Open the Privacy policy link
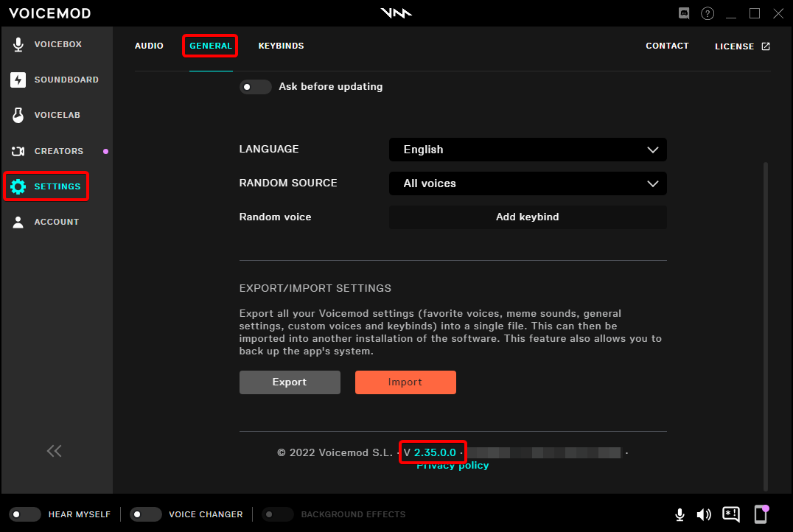The width and height of the screenshot is (793, 532). point(453,466)
